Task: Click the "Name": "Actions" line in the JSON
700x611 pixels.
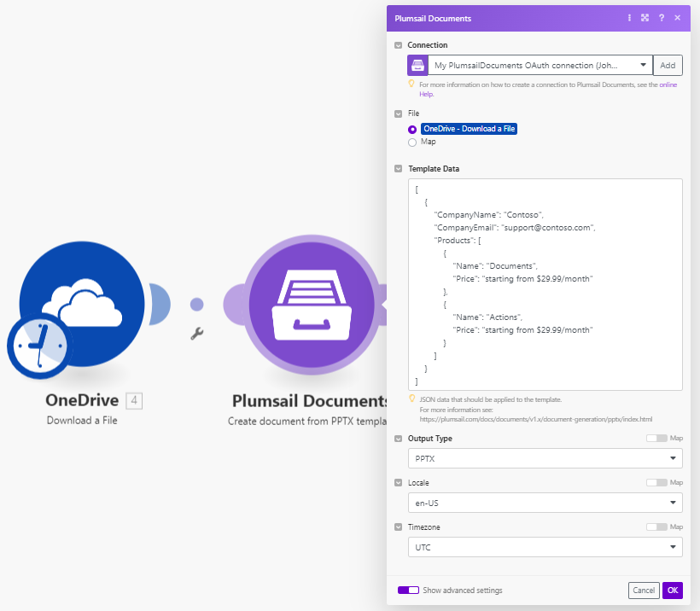Action: (x=487, y=317)
